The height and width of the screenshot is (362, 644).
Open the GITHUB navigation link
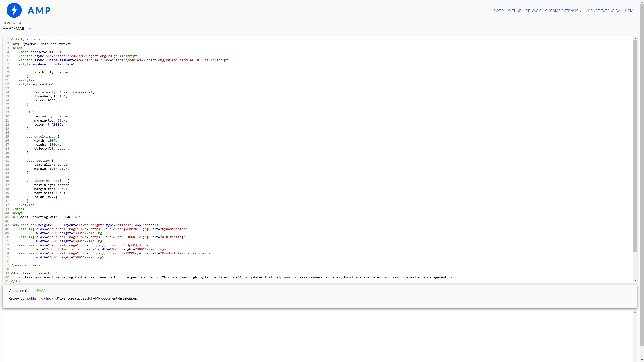tap(515, 11)
